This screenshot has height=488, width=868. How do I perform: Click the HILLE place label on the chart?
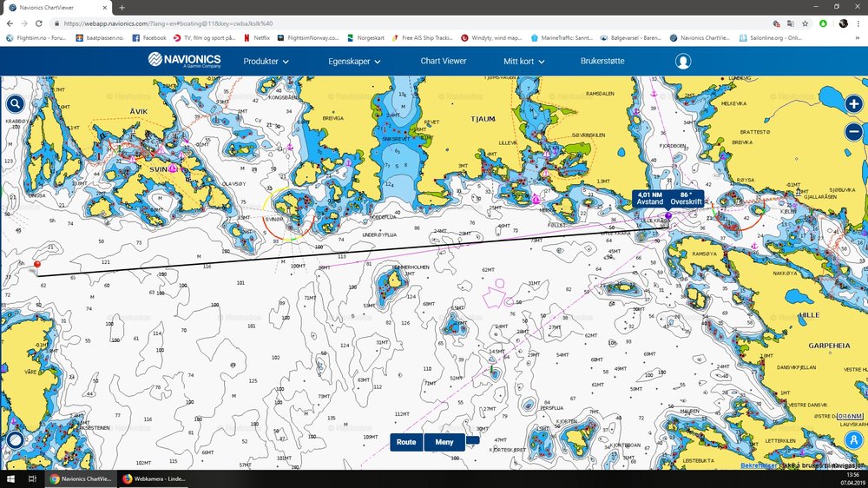click(809, 314)
